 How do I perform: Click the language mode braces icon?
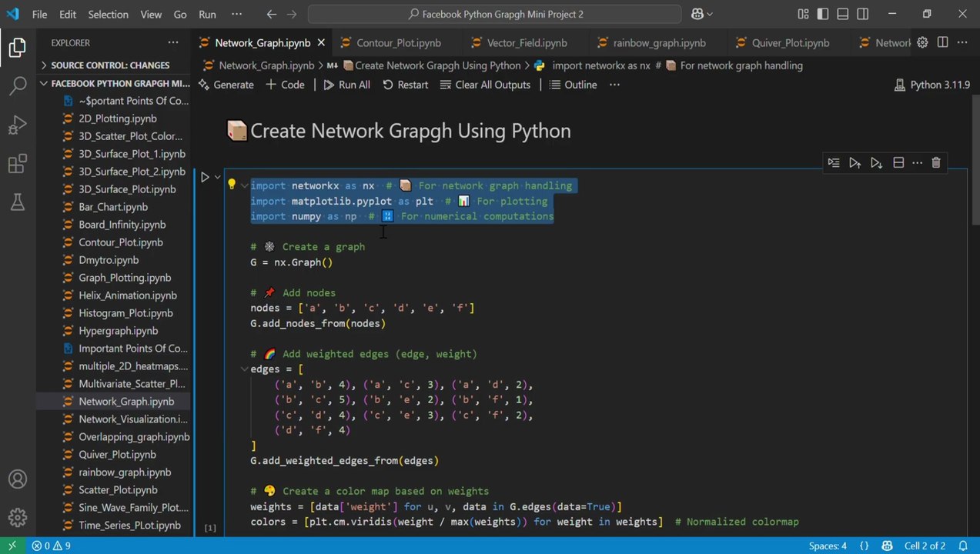coord(864,546)
